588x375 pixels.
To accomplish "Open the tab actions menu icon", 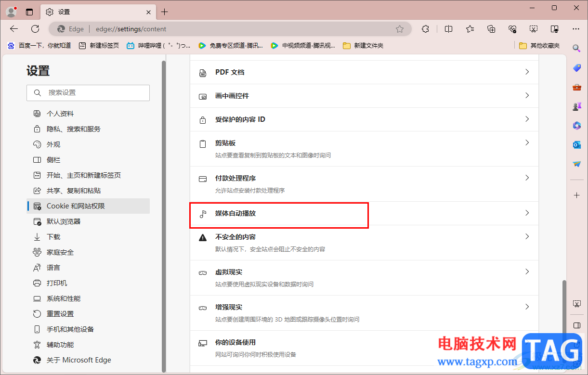I will point(30,12).
